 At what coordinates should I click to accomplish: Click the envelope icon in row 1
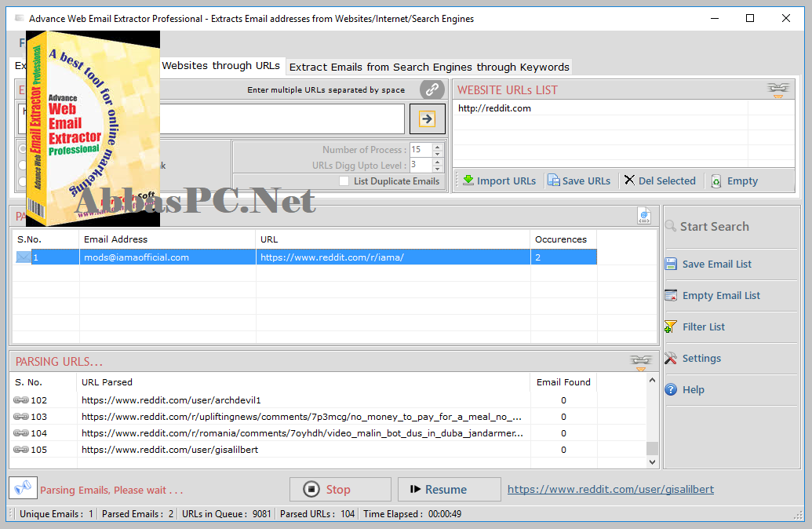tap(24, 257)
